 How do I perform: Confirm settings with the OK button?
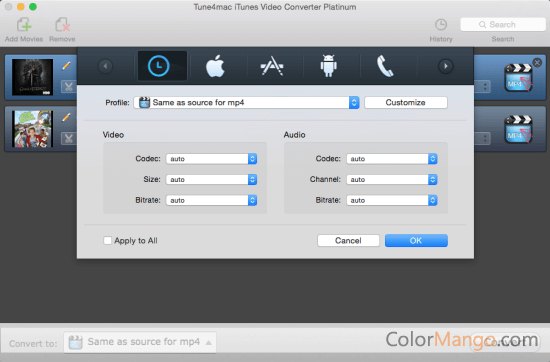(x=416, y=241)
